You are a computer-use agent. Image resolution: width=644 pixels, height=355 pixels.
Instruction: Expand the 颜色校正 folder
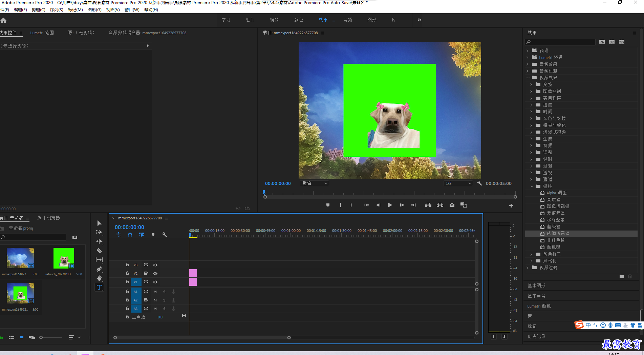[x=531, y=254]
